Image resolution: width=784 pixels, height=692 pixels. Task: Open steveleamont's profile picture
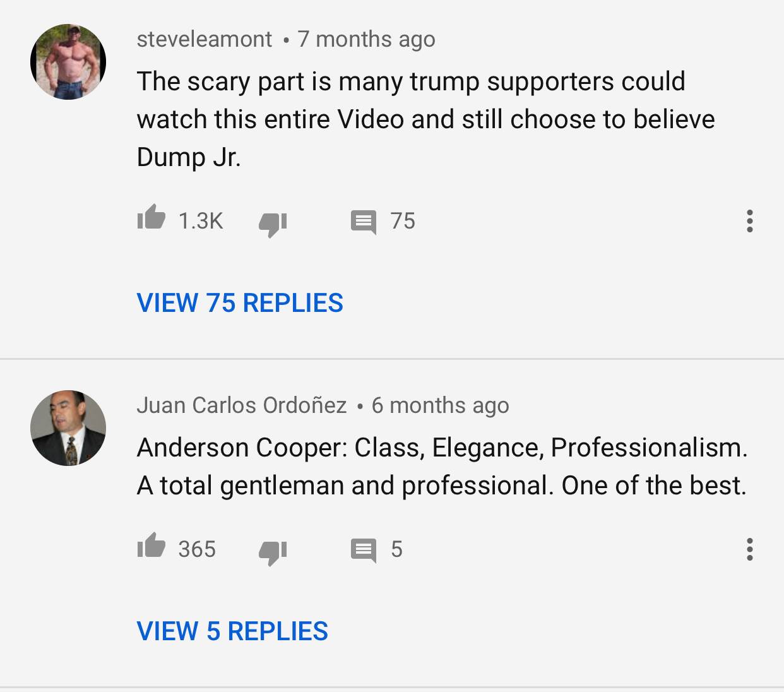coord(68,62)
